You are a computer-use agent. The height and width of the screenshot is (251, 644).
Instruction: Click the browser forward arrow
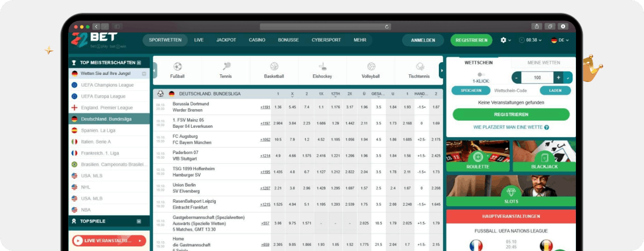pyautogui.click(x=105, y=26)
